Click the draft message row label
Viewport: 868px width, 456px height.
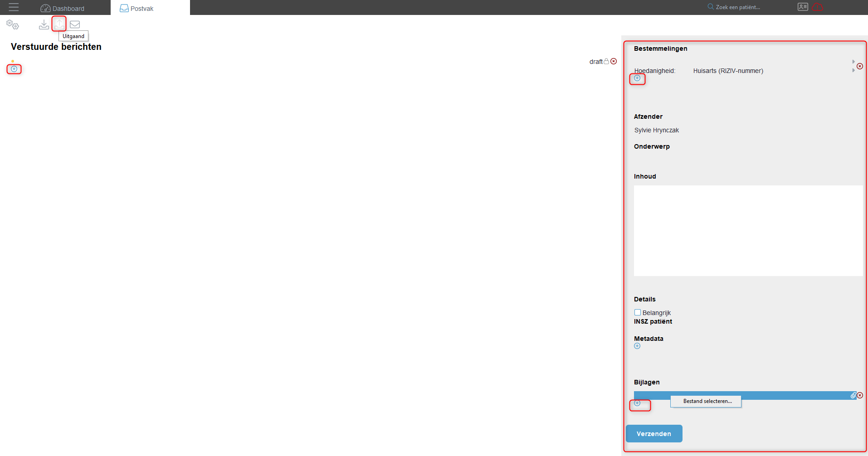pos(596,62)
